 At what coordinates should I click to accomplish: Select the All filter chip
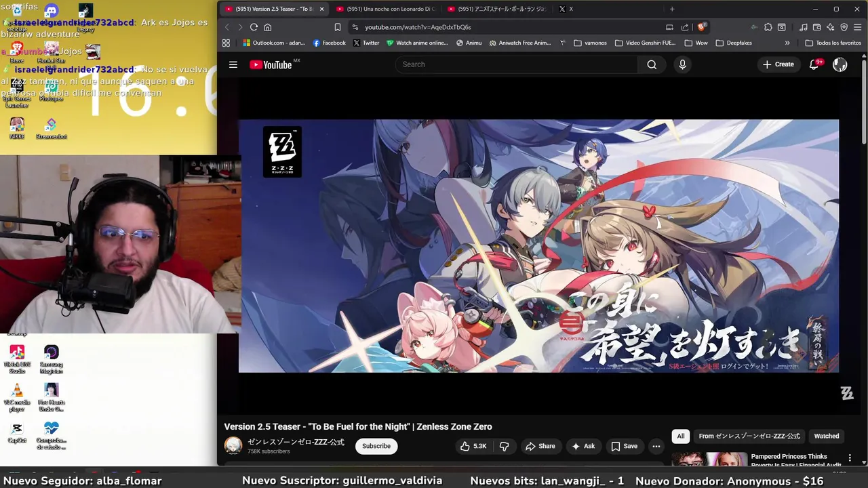(x=681, y=436)
